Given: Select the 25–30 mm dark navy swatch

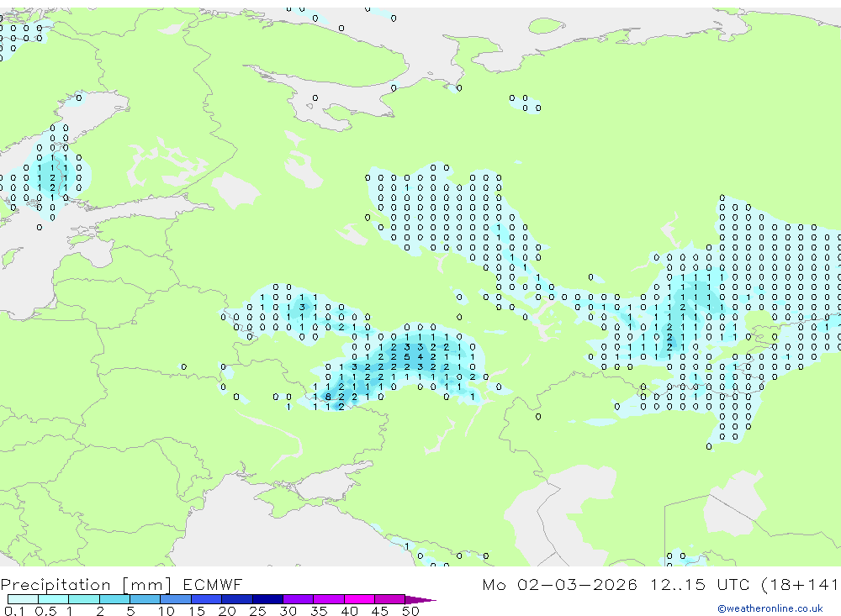Looking at the screenshot, I should click(267, 599).
